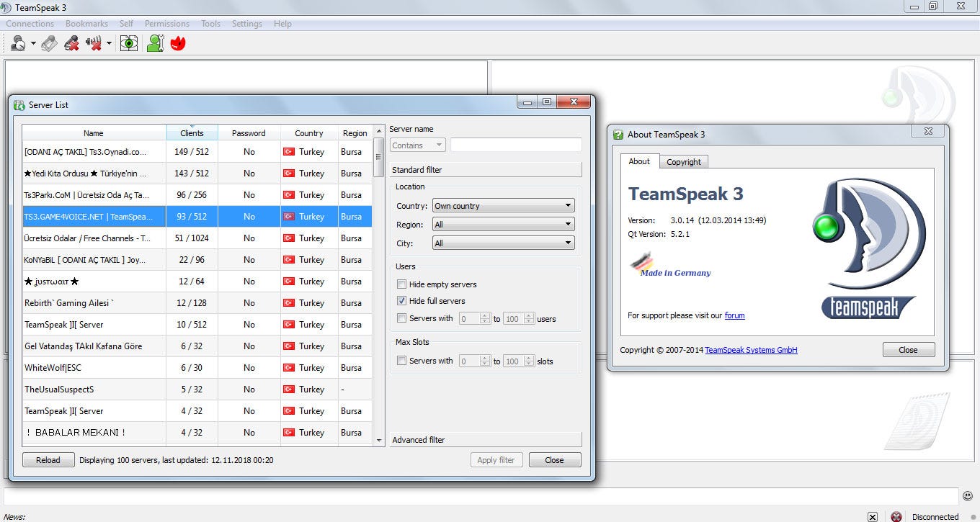Open dropdown arrow beside mute speakers icon

109,44
